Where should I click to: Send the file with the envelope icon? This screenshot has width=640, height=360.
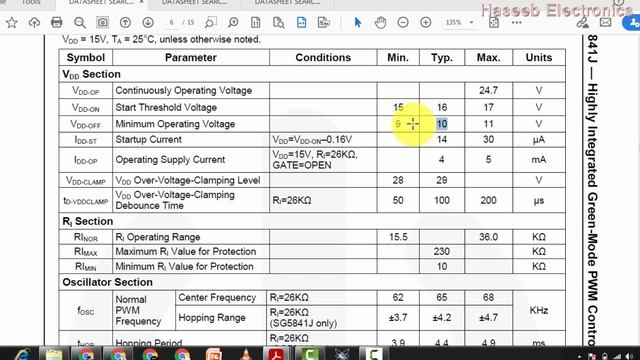coord(605,22)
